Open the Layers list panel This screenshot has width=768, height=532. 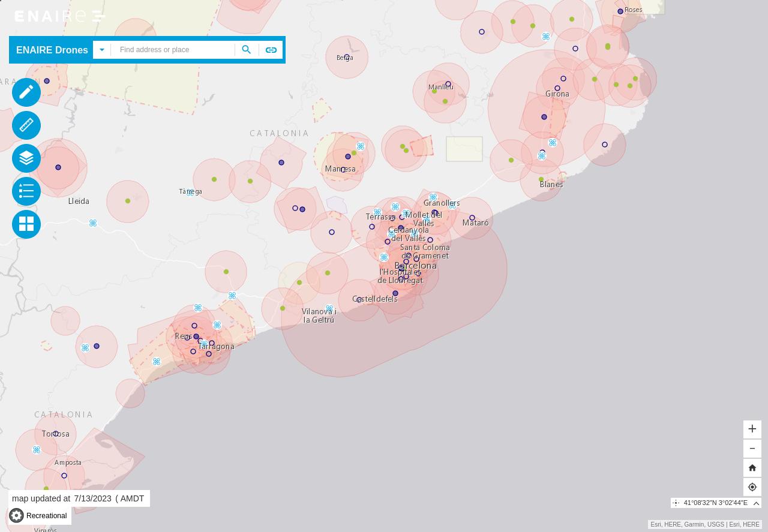(26, 158)
